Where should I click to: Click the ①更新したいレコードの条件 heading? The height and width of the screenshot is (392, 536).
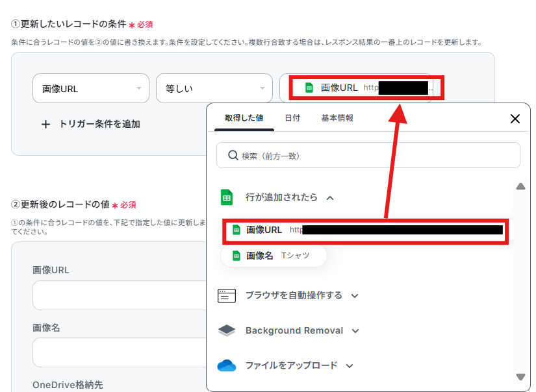[x=69, y=24]
